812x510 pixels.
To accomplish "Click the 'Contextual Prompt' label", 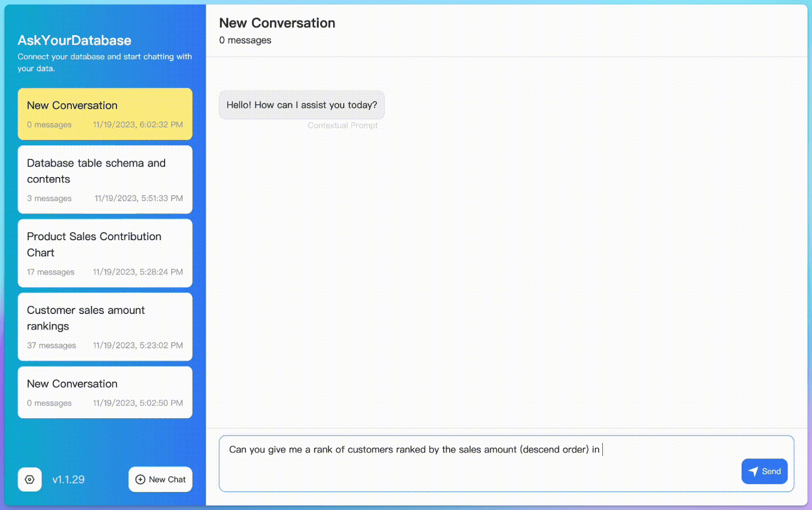I will coord(343,125).
